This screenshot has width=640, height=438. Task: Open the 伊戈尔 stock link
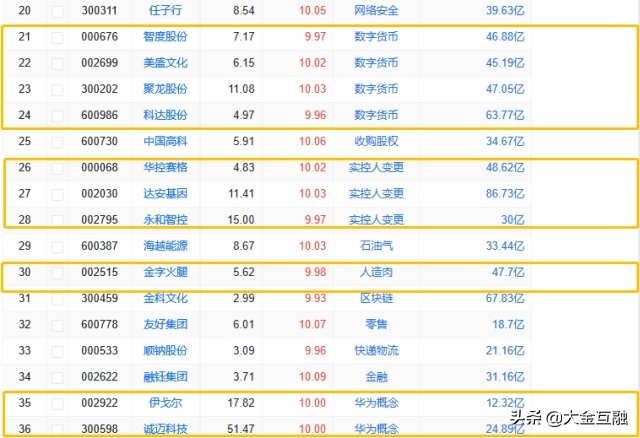coord(165,402)
